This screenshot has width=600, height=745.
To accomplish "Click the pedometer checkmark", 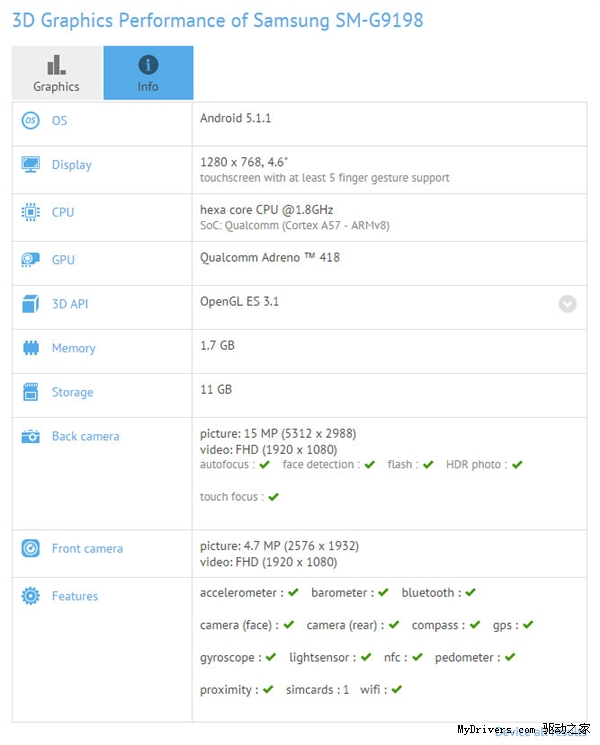I will [510, 657].
